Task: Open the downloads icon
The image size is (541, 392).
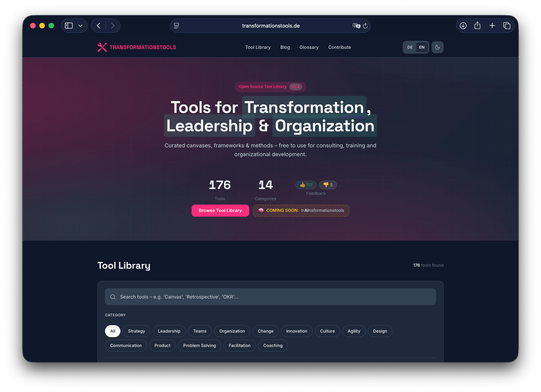Action: (x=463, y=26)
